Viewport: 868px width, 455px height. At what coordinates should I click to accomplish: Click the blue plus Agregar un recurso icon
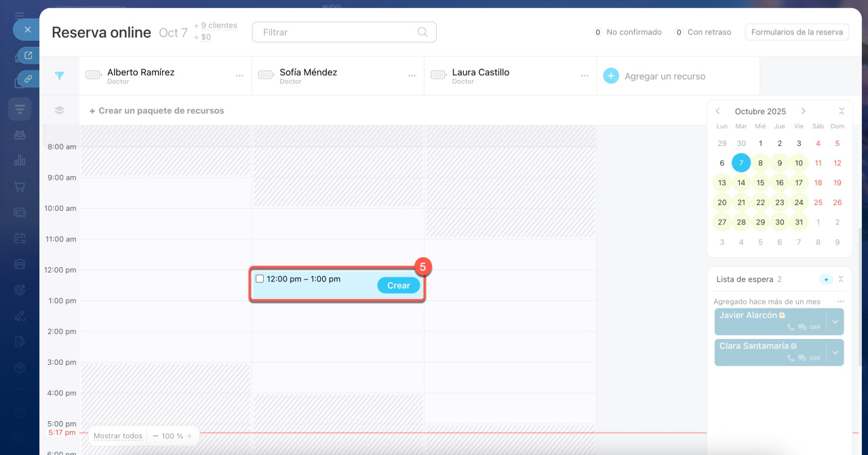coord(611,76)
